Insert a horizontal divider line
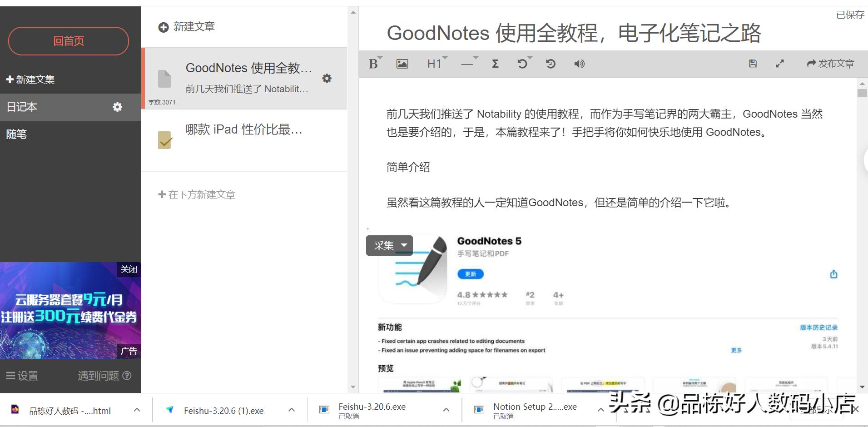The image size is (868, 427). [x=467, y=64]
